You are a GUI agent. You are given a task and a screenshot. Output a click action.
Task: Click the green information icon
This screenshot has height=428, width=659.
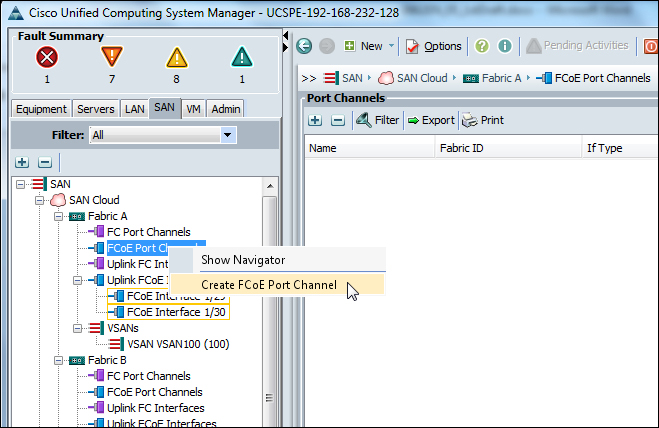(505, 46)
